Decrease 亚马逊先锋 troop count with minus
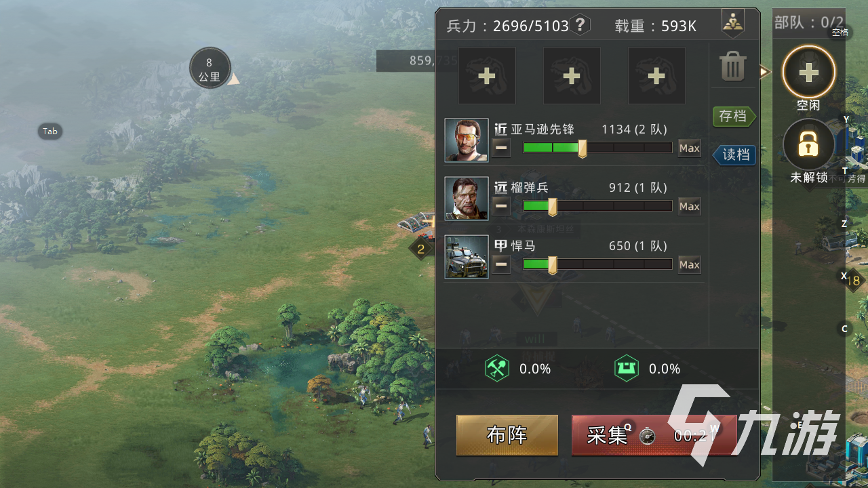This screenshot has width=868, height=488. tap(501, 148)
